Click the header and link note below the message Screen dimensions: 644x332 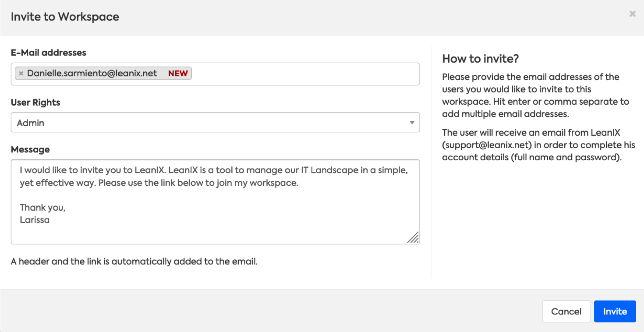[134, 262]
